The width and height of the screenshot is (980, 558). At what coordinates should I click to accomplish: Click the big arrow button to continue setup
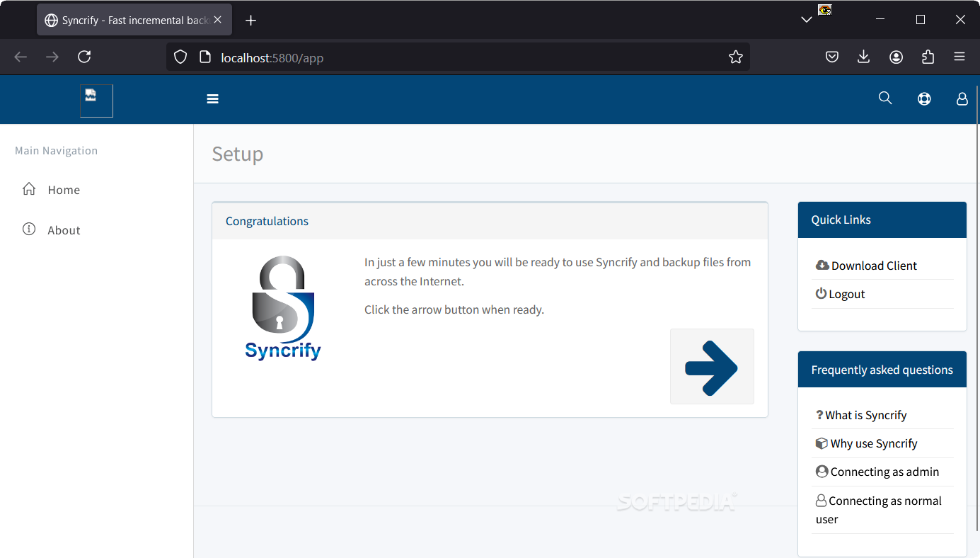[x=712, y=367]
